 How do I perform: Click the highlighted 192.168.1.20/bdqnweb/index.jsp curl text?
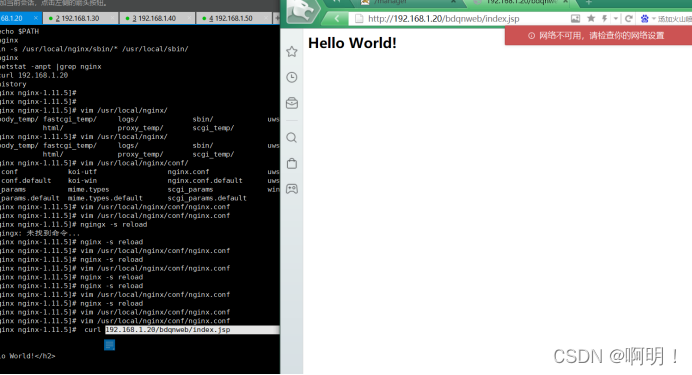[x=168, y=330]
